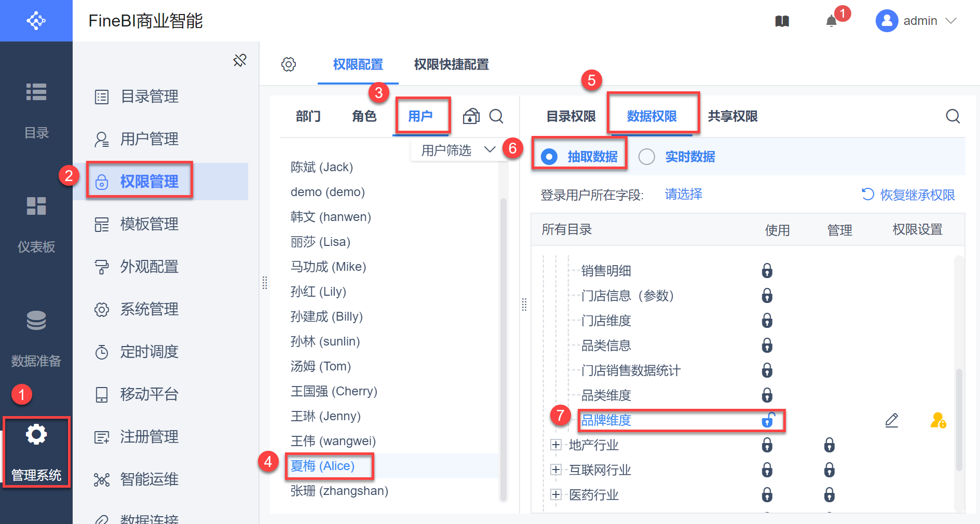The width and height of the screenshot is (980, 524).
Task: Toggle the use-permission lock for 销售明细
Action: tap(767, 271)
